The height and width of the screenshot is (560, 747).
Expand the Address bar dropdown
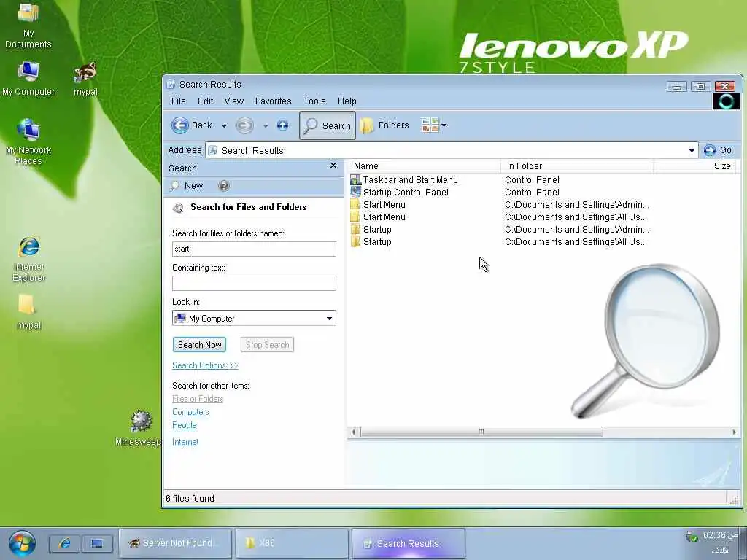tap(692, 151)
